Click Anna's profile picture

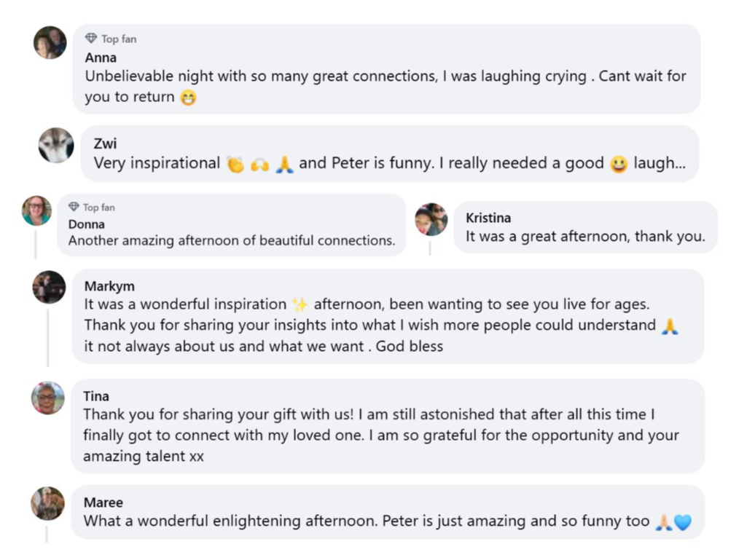(x=50, y=42)
